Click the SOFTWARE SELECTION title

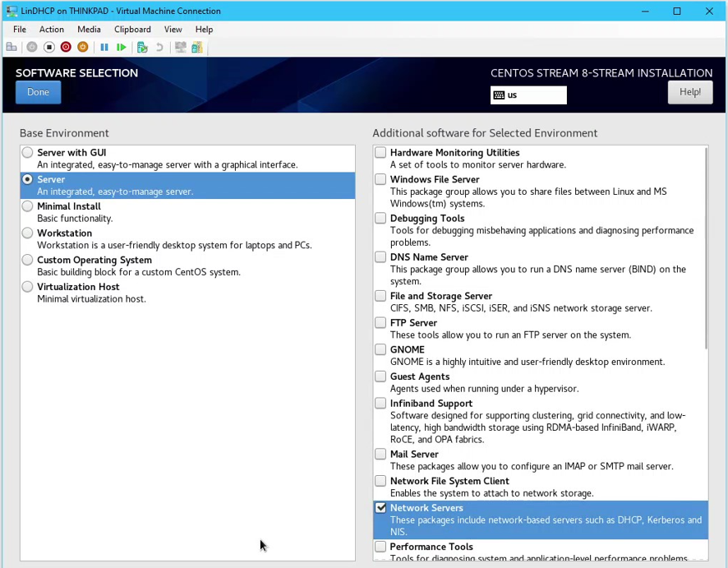76,73
